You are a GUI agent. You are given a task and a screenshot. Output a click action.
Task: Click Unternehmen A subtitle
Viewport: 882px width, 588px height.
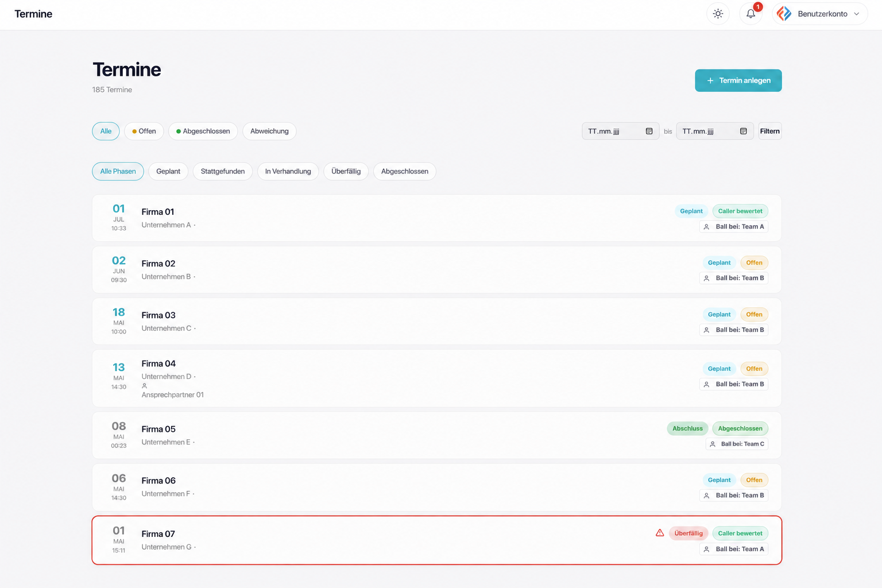(167, 225)
